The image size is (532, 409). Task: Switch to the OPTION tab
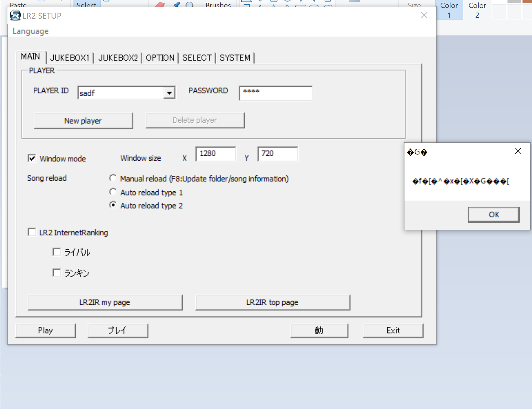tap(160, 58)
